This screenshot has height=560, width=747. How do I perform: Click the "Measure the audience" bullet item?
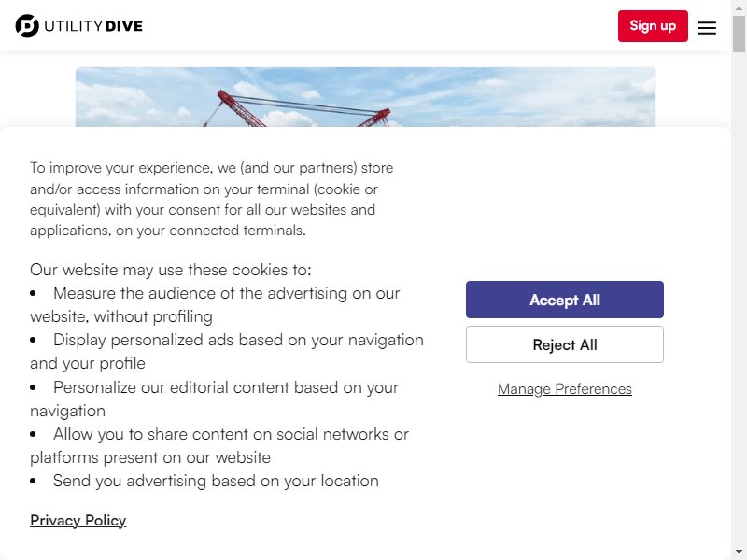click(215, 305)
